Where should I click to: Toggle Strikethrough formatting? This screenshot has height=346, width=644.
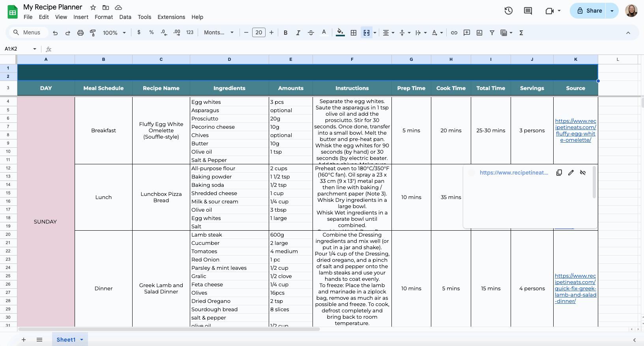click(x=311, y=33)
